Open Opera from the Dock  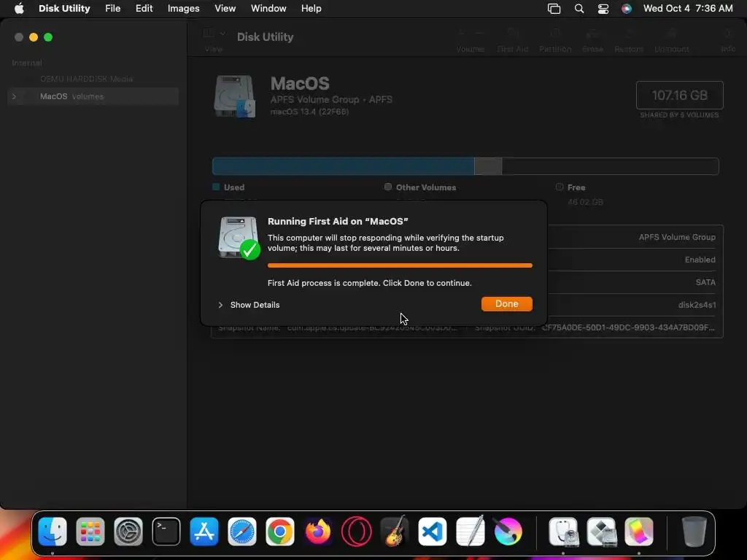[x=356, y=532]
